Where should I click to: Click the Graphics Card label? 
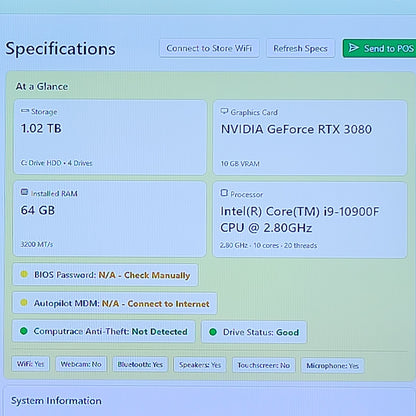pos(254,112)
